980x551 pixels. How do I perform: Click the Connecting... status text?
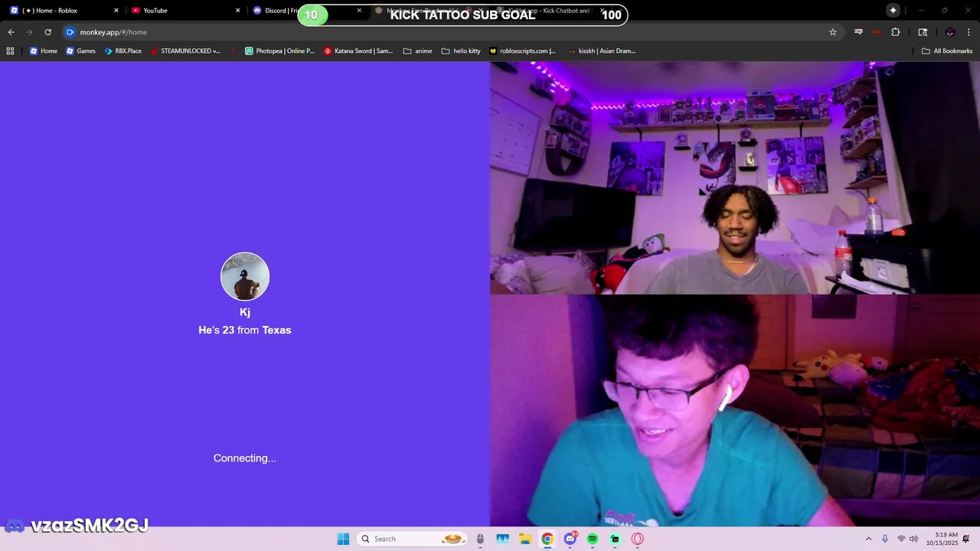245,458
